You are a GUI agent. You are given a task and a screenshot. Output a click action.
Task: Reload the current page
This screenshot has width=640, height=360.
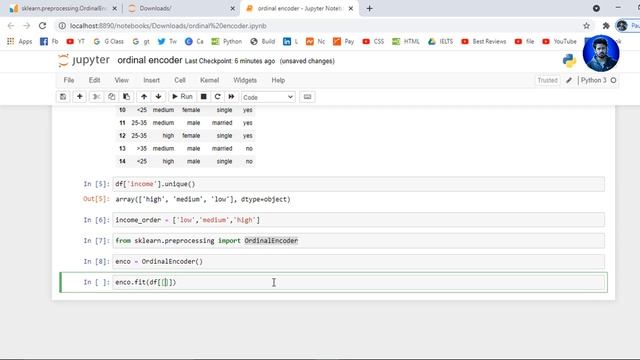42,26
